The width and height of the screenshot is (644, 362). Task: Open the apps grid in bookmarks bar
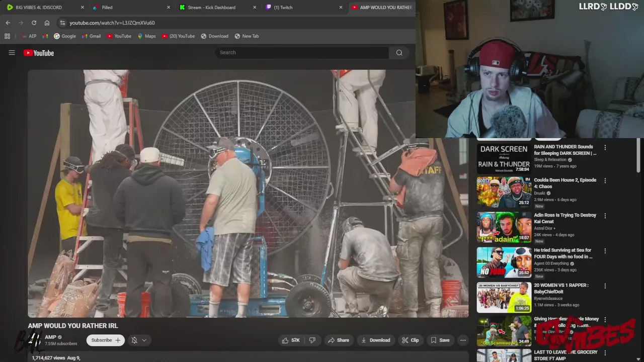(7, 36)
